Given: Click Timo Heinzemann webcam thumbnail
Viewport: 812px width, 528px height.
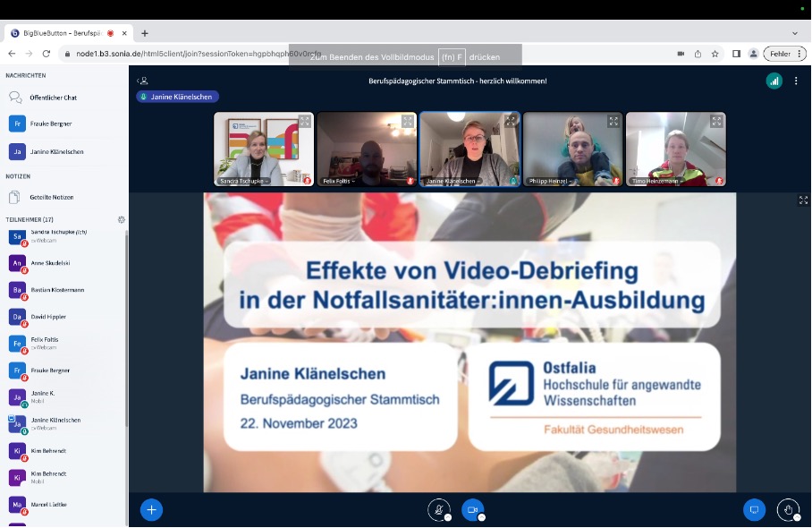Looking at the screenshot, I should pyautogui.click(x=676, y=149).
